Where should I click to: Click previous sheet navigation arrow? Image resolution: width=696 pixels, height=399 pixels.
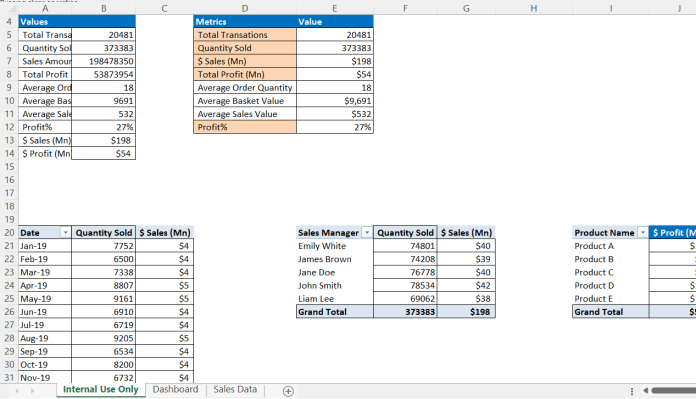tap(17, 391)
